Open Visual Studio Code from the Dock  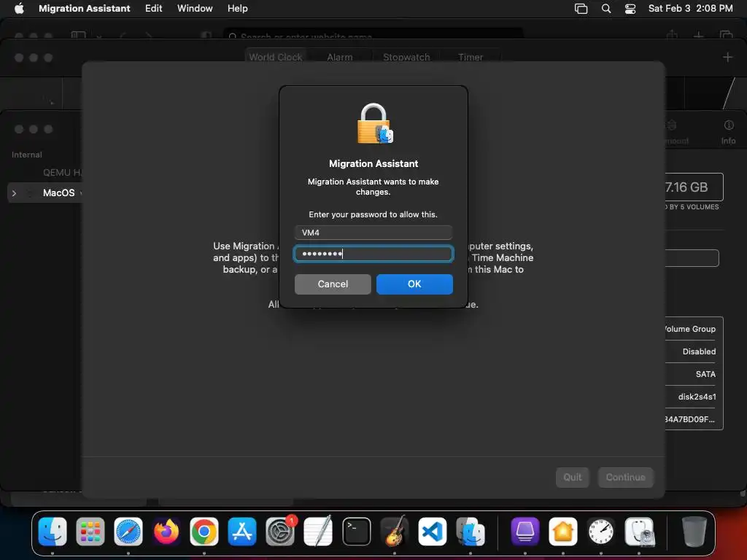432,532
